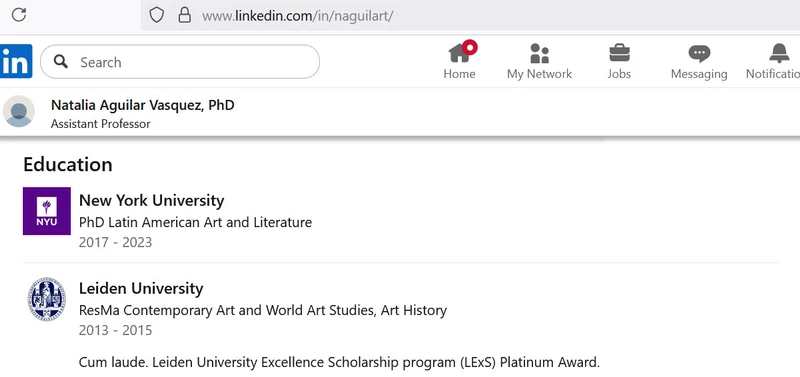View site security via the padlock icon
The width and height of the screenshot is (800, 377).
coord(184,15)
